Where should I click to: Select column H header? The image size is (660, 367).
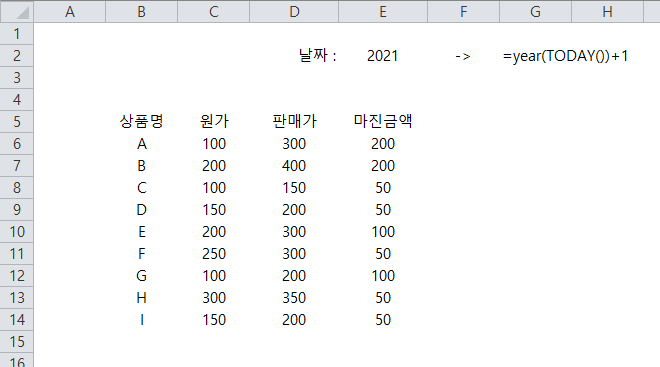pos(607,11)
